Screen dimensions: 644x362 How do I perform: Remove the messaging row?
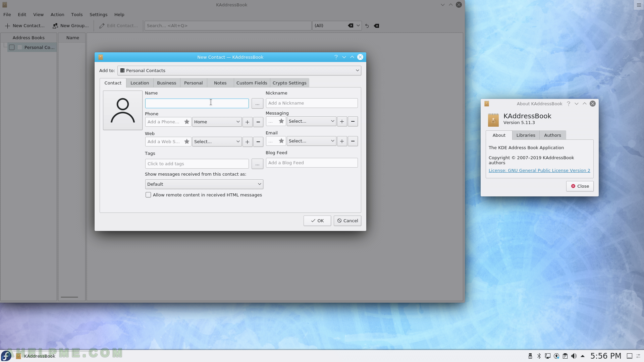pos(353,121)
